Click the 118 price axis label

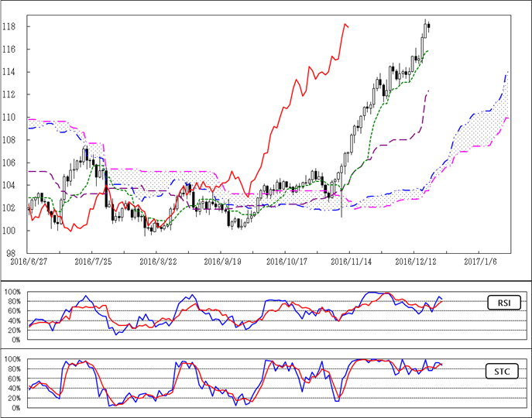(15, 27)
